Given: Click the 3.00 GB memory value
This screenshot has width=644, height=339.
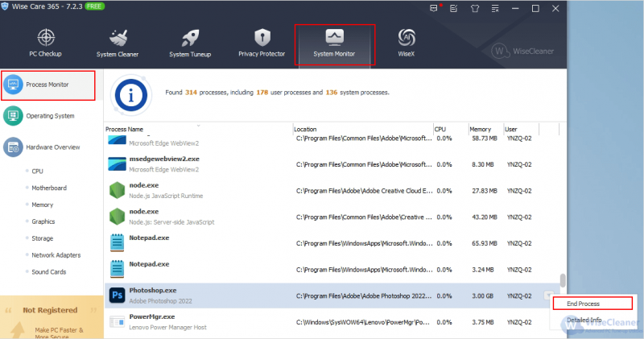Looking at the screenshot, I should pos(482,296).
